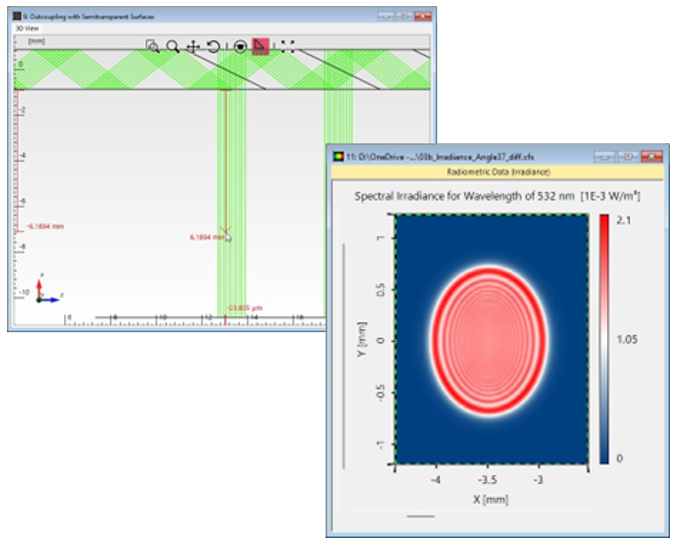Screen dimensions: 675x544
Task: Close the Outcoupling with Semitransparent Surfaces window
Action: tap(423, 17)
